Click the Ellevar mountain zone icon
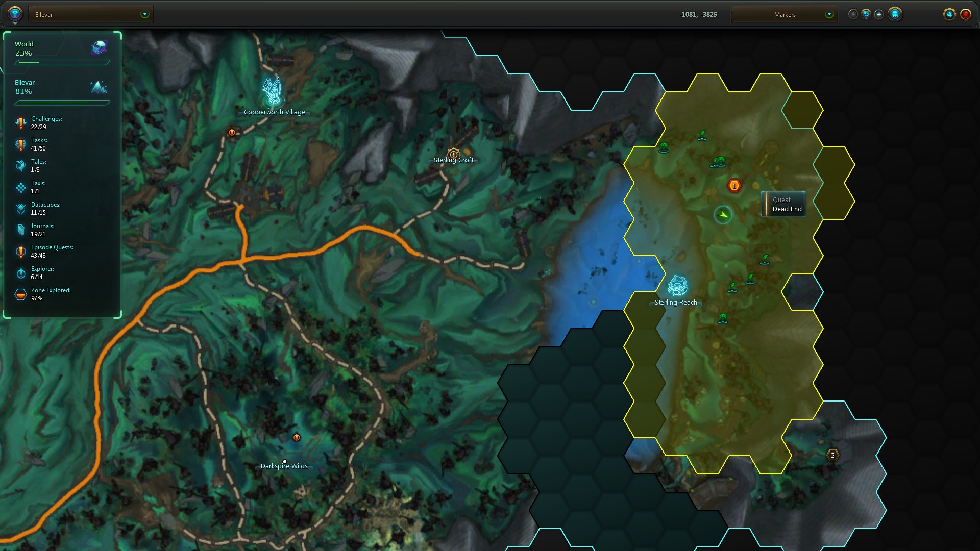Screen dimensions: 980x551 99,87
